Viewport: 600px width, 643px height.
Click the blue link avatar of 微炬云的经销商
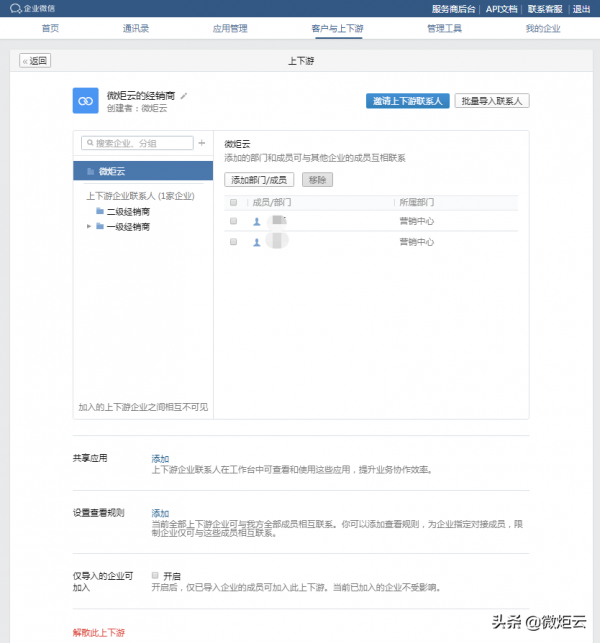click(86, 100)
